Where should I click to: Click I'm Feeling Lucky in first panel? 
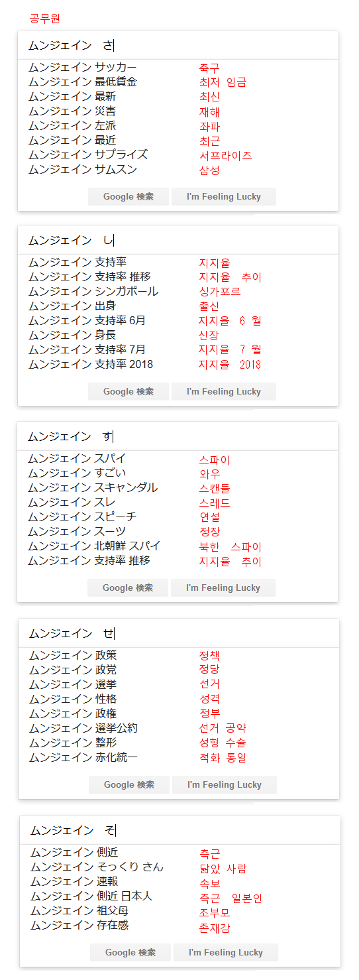tap(224, 196)
